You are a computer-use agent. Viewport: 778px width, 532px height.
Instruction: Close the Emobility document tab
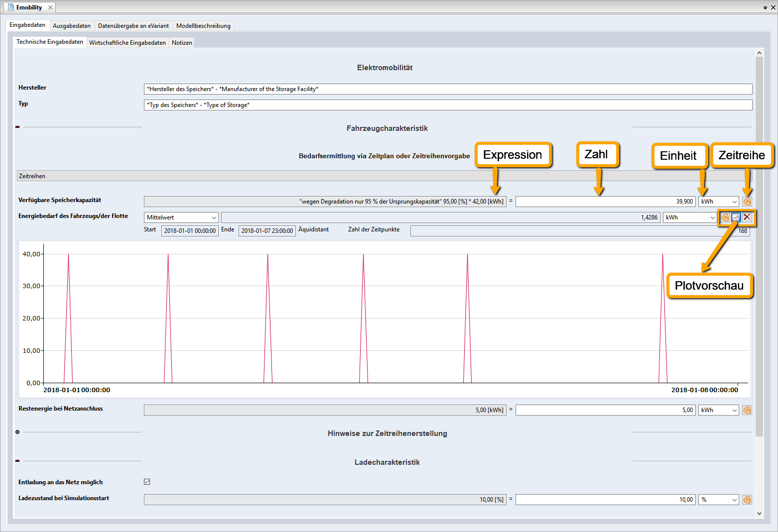tap(50, 7)
